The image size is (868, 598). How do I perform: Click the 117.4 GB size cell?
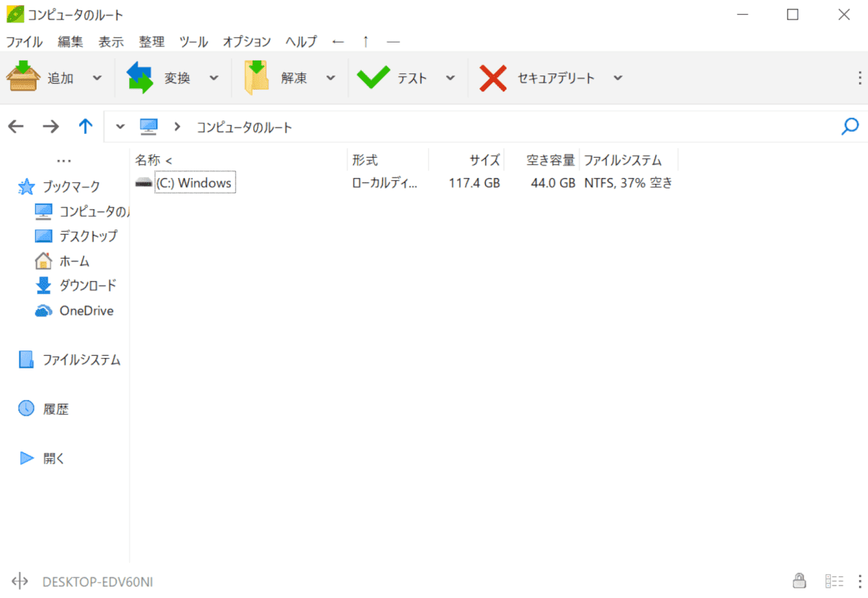[474, 182]
